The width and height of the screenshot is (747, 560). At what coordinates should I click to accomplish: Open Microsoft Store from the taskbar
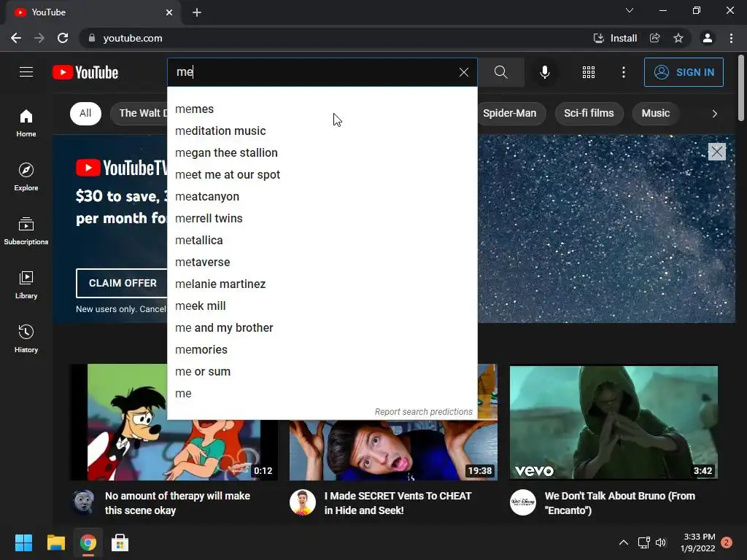120,542
